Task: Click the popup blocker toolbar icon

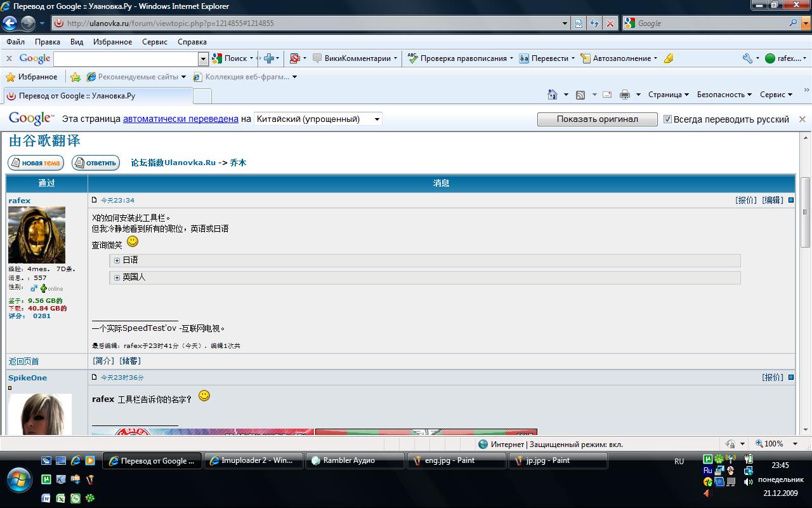Action: (295, 58)
